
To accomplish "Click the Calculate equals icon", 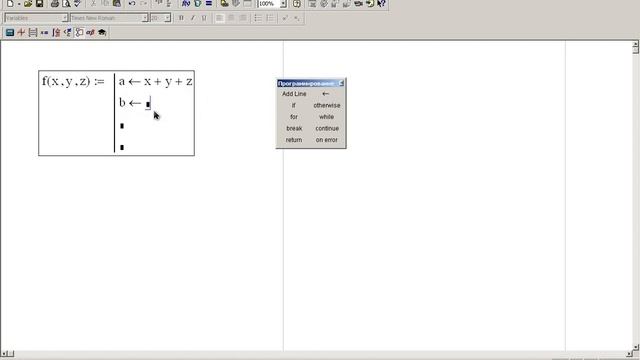I will click(209, 4).
